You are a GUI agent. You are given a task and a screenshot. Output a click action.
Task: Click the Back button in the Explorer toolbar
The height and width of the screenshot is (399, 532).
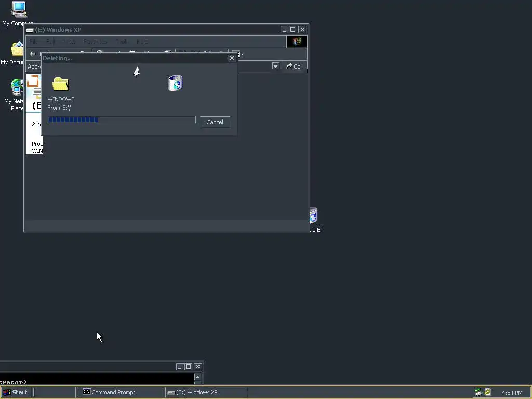[x=35, y=54]
